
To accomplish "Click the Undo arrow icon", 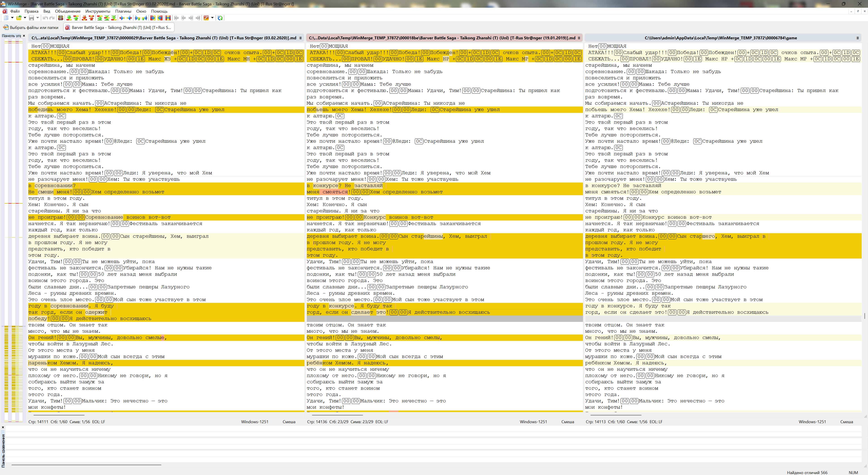I will [x=45, y=18].
